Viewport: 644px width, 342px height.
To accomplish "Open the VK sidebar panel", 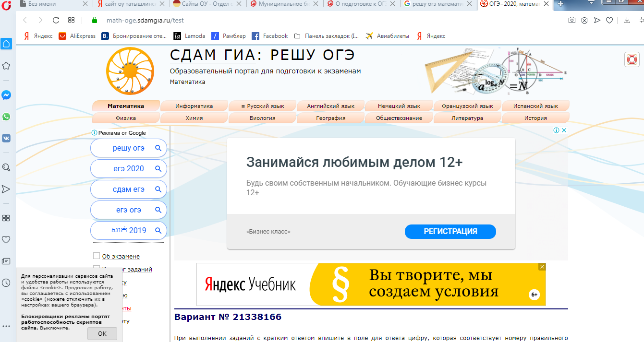I will [6, 138].
